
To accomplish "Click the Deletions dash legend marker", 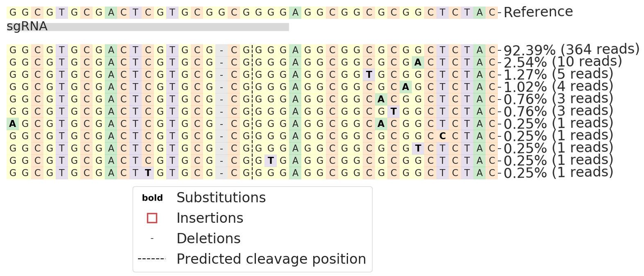I will click(152, 239).
